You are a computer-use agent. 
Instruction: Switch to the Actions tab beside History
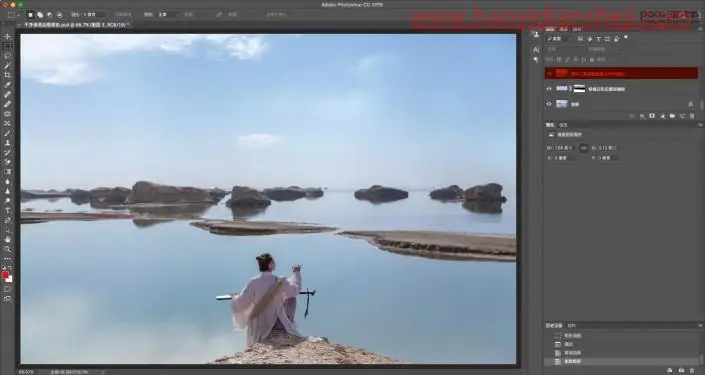click(x=571, y=325)
